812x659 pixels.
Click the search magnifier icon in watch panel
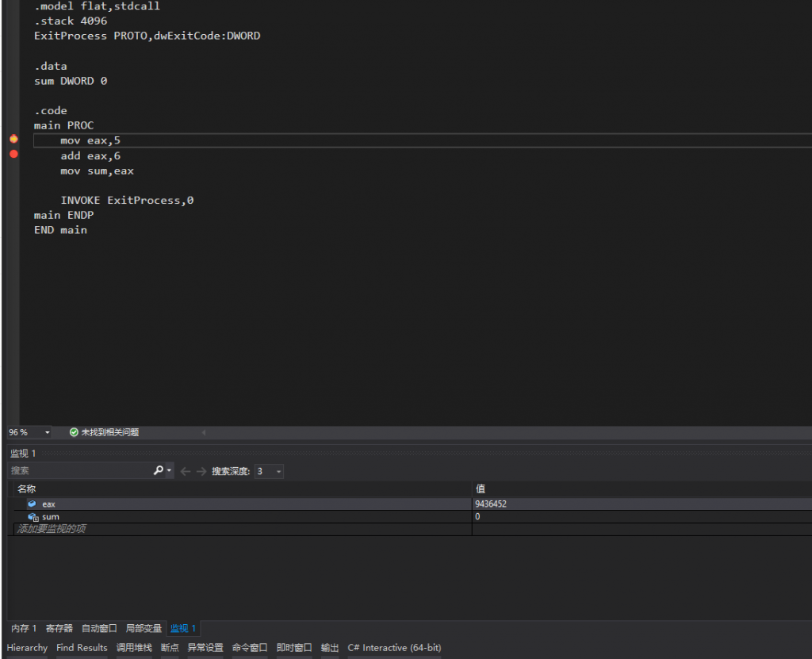pyautogui.click(x=159, y=471)
